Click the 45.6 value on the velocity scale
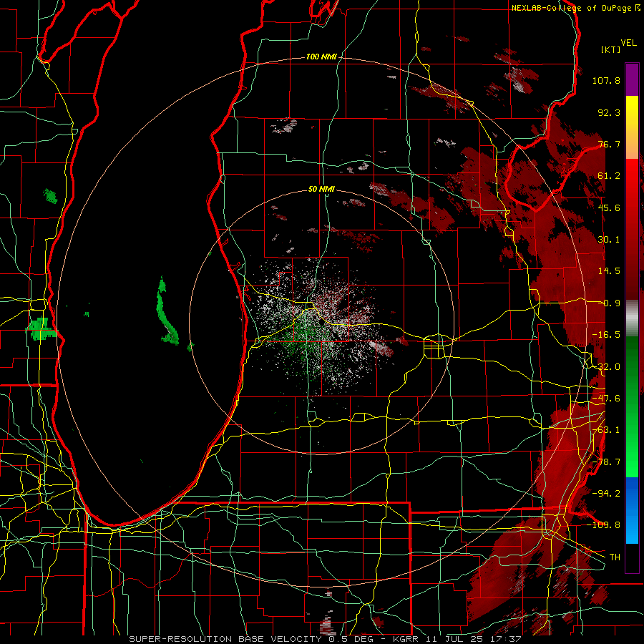 [609, 208]
